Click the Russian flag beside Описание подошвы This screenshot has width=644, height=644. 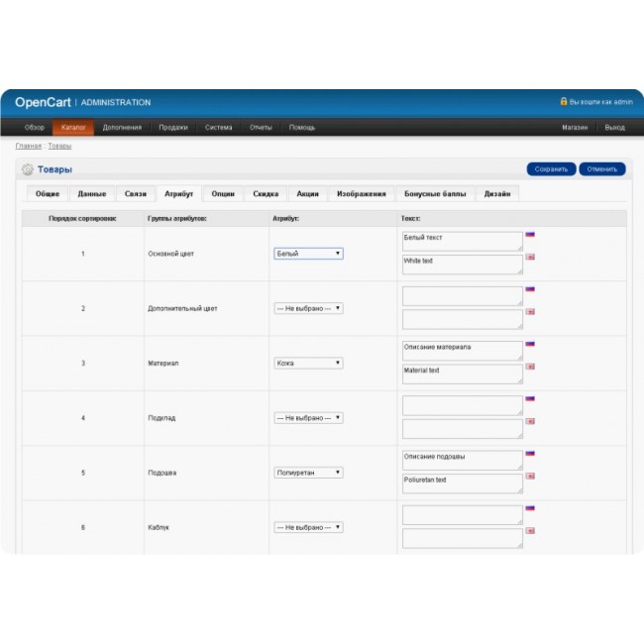(530, 454)
